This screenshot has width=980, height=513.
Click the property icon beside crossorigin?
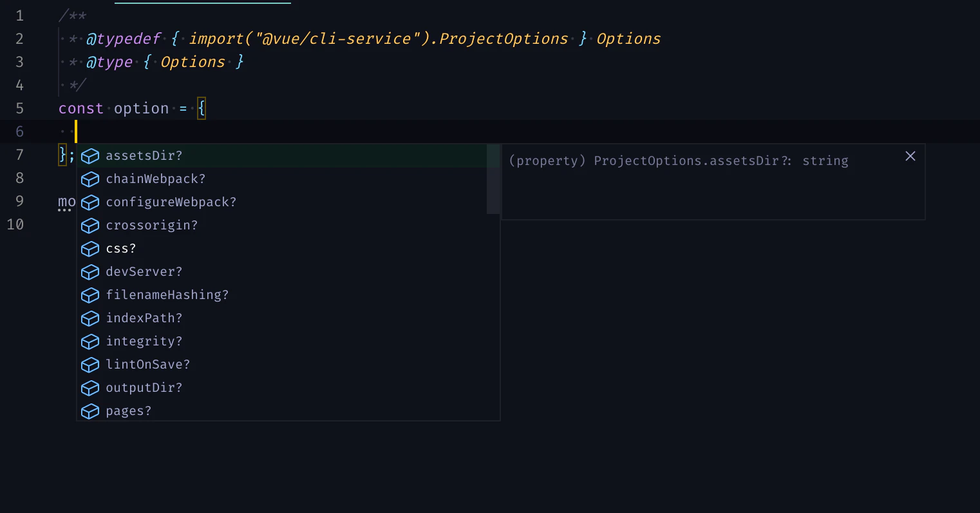coord(90,226)
